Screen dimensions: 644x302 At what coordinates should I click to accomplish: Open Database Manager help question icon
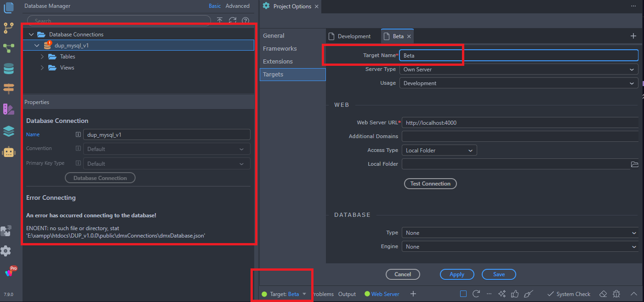pos(245,20)
